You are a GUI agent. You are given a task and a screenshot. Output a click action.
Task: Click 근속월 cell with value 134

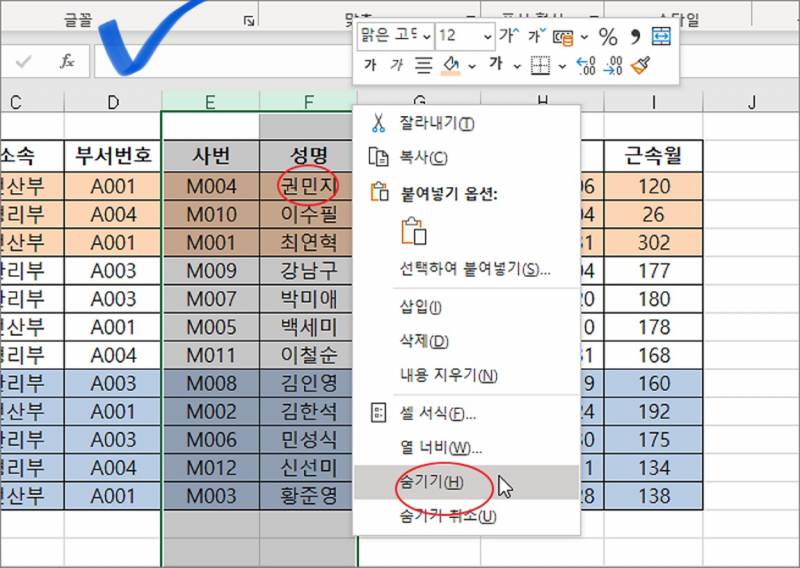(x=653, y=467)
